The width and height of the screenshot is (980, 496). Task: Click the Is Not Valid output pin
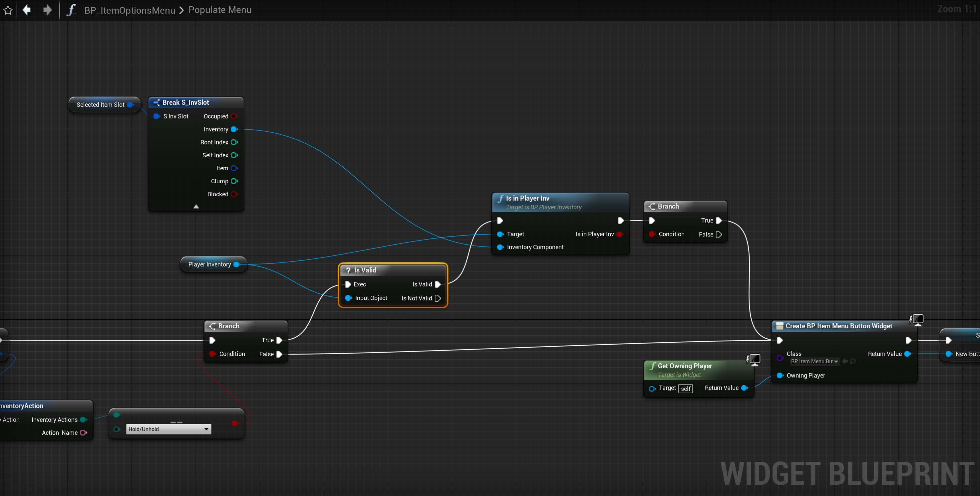438,298
